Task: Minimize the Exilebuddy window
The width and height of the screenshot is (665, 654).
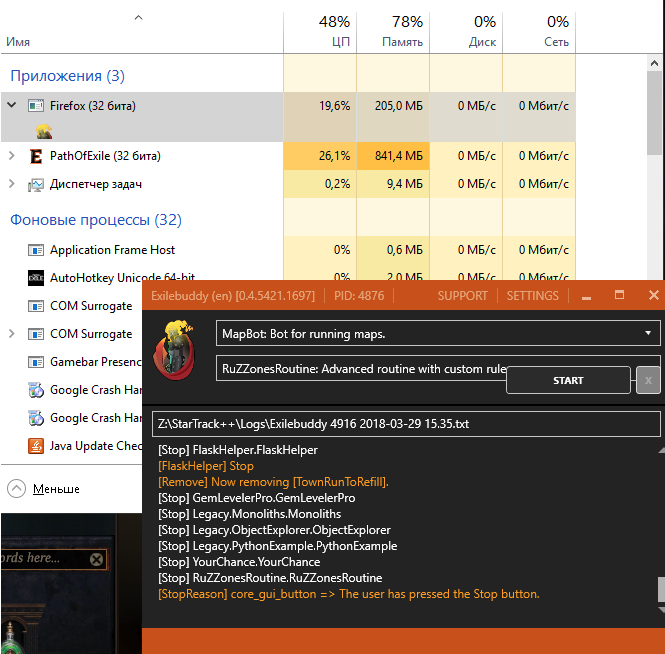Action: [x=587, y=297]
